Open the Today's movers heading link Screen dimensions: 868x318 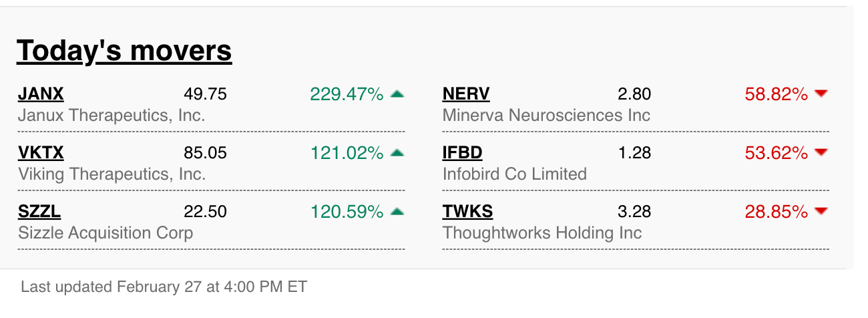click(124, 51)
